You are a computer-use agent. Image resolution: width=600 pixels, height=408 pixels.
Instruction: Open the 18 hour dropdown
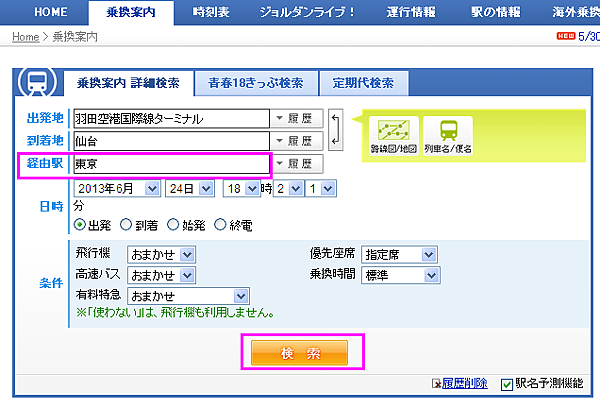tap(242, 189)
